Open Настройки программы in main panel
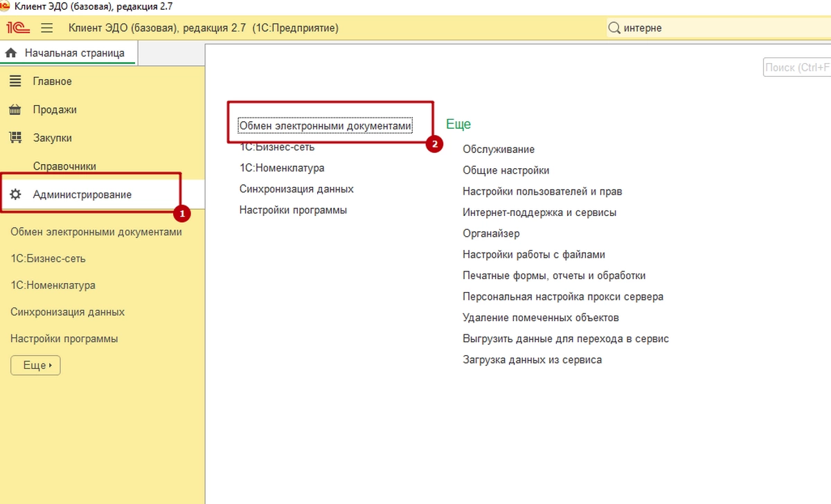The image size is (831, 504). (x=293, y=210)
